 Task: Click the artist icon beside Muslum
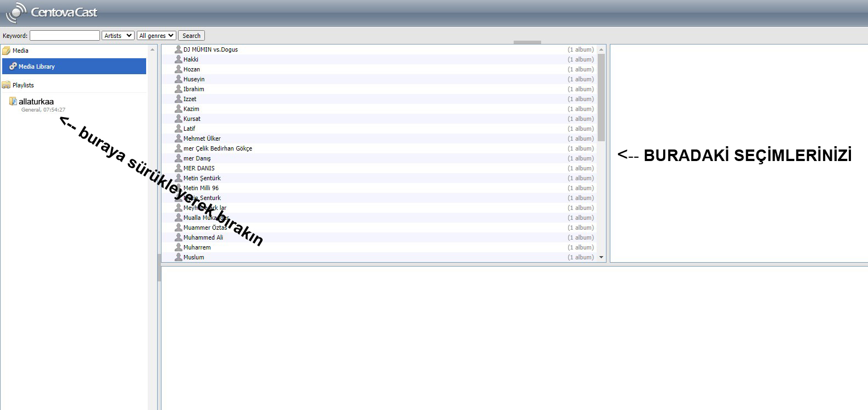coord(179,257)
